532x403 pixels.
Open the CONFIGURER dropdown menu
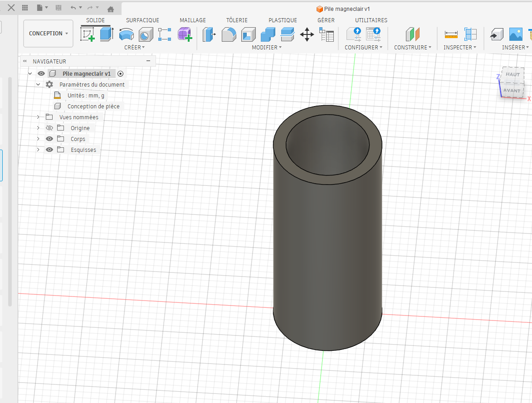click(363, 48)
